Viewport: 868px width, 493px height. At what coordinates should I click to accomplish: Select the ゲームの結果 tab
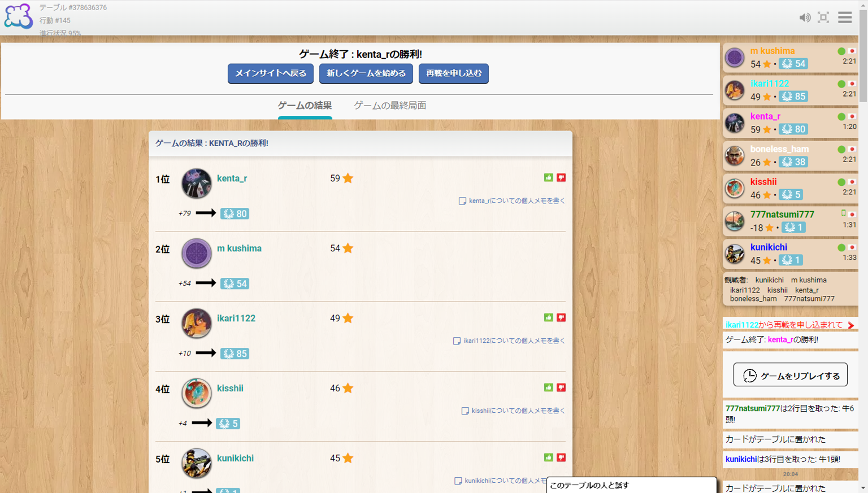pyautogui.click(x=305, y=106)
